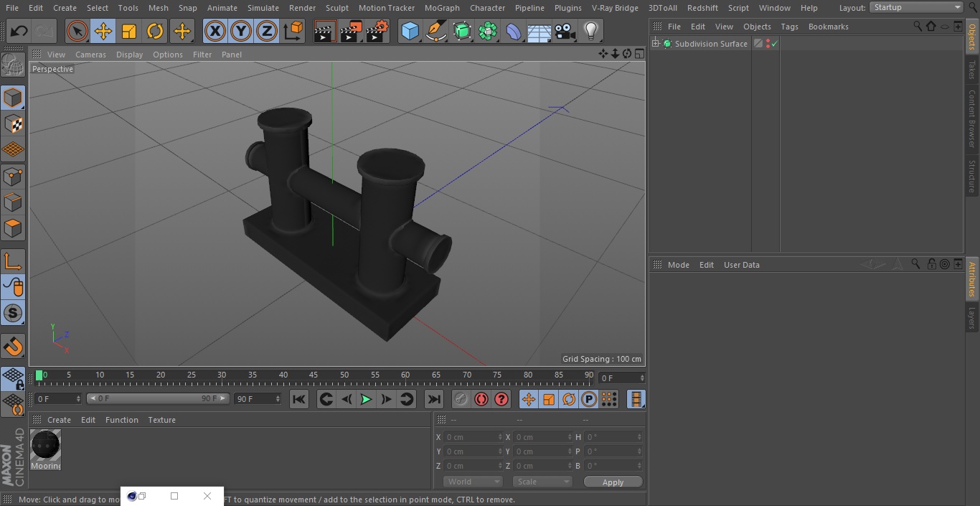Add a Camera object
980x506 pixels.
click(x=565, y=32)
